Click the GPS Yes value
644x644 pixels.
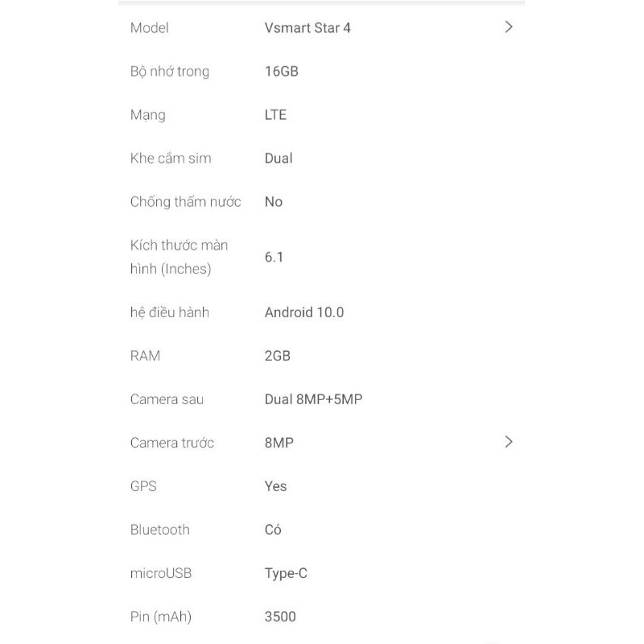click(x=275, y=486)
